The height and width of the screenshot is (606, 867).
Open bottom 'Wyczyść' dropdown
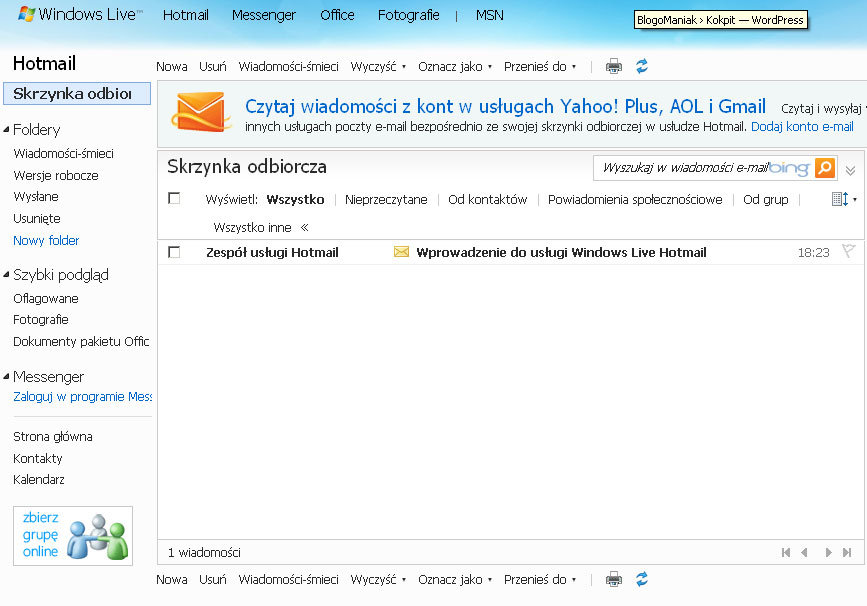378,580
